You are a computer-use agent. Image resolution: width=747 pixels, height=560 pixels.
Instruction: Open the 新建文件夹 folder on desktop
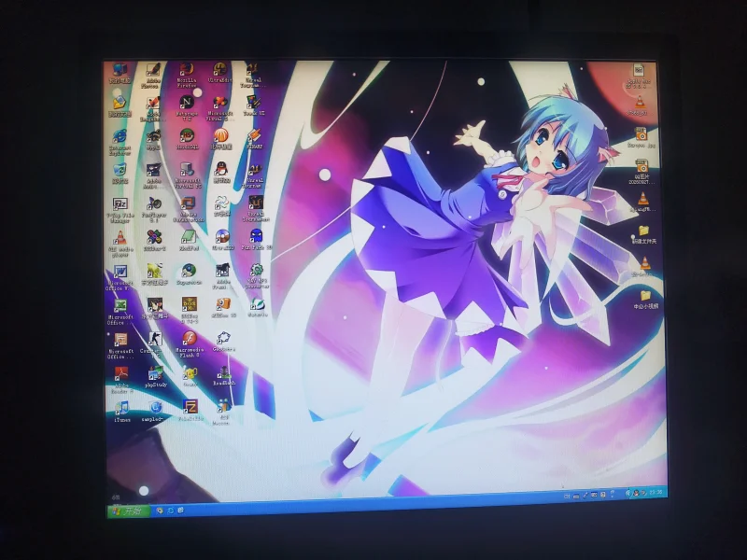644,235
